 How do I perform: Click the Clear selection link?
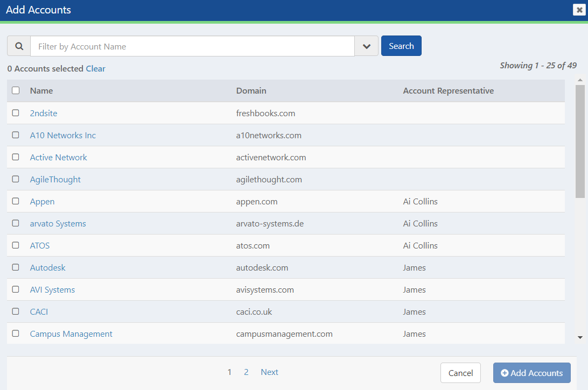96,68
